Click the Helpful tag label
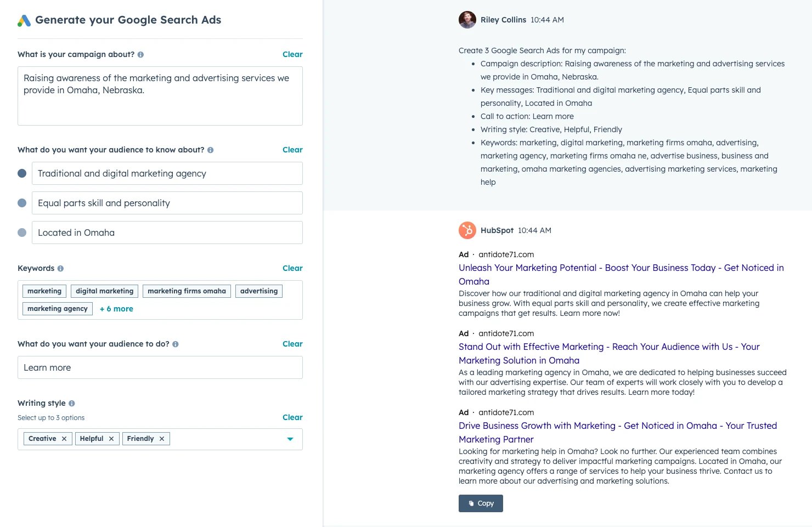812x527 pixels. pos(92,439)
